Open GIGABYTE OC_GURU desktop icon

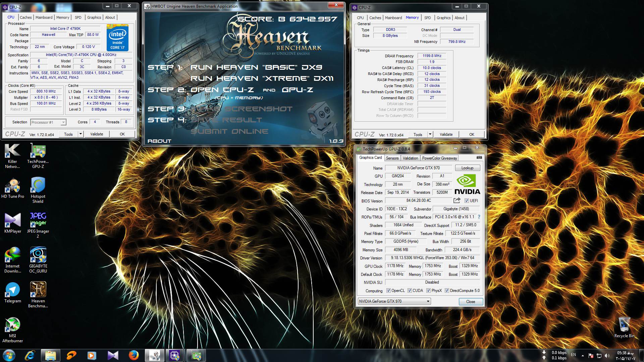[x=38, y=260]
